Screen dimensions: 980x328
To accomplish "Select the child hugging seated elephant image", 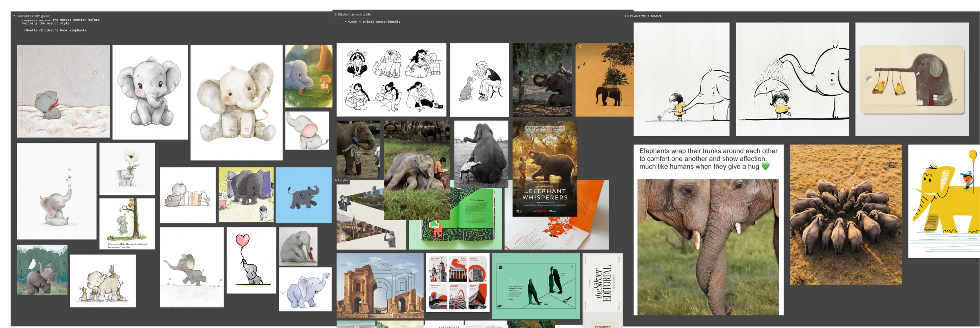I will [x=298, y=247].
